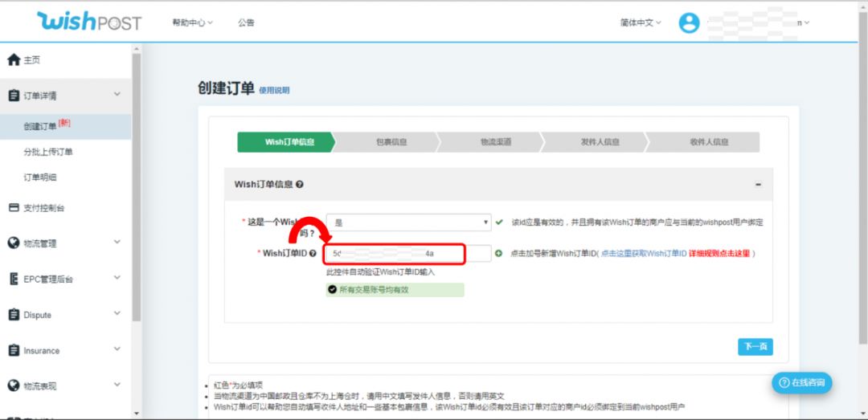Click the 点击这里获取Wish订单ID link
Image resolution: width=868 pixels, height=420 pixels.
[x=643, y=254]
